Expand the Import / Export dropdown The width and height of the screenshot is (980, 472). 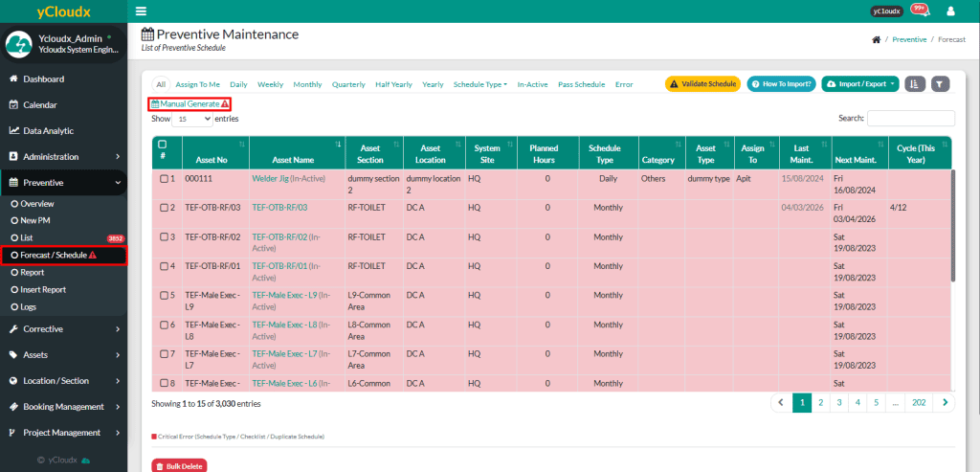860,84
